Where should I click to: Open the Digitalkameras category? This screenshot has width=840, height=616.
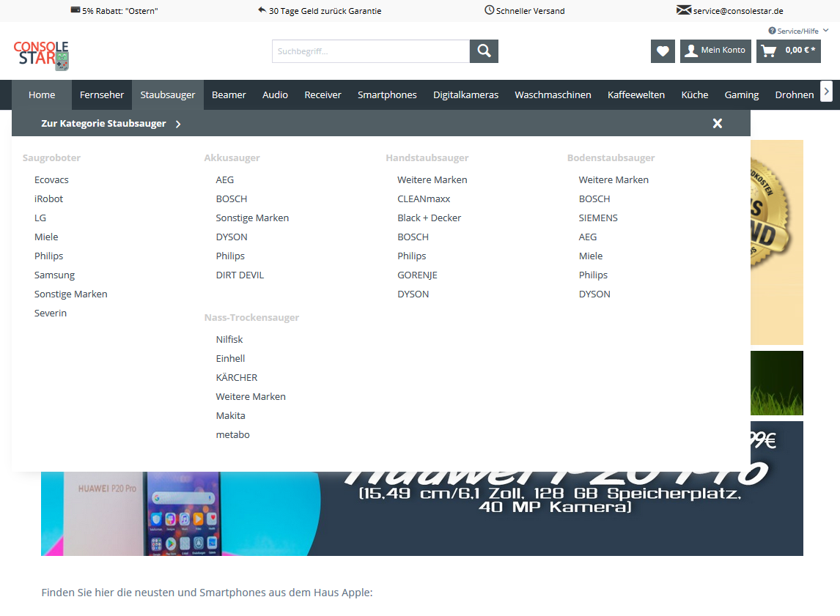coord(466,94)
